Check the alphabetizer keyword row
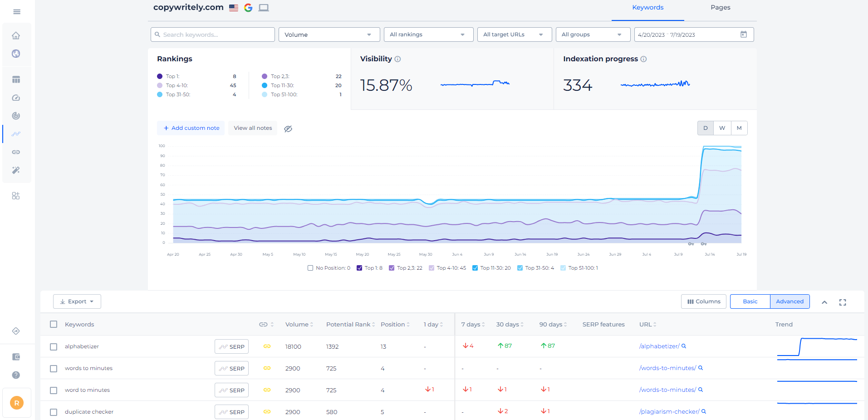 [x=54, y=347]
